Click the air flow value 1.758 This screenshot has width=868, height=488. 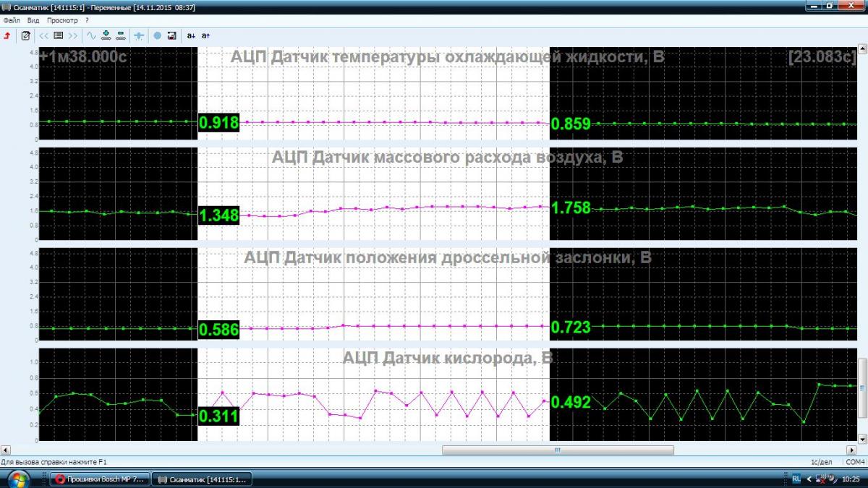coord(571,208)
